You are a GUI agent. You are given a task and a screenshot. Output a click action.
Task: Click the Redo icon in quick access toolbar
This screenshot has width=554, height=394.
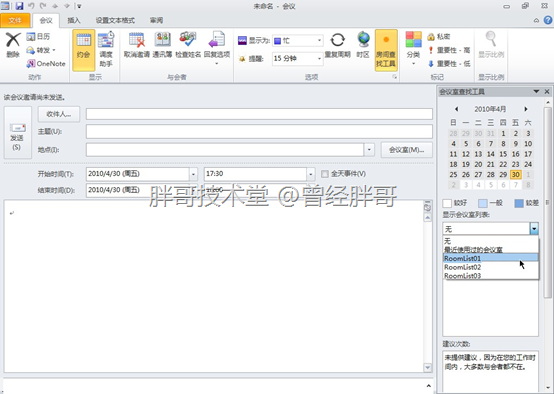[43, 6]
